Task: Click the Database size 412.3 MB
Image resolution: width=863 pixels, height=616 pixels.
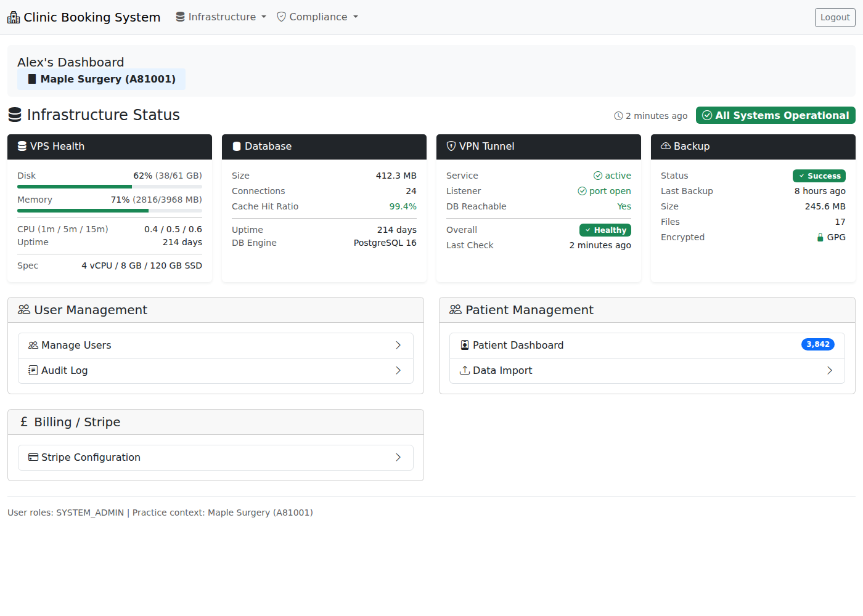Action: click(x=396, y=176)
